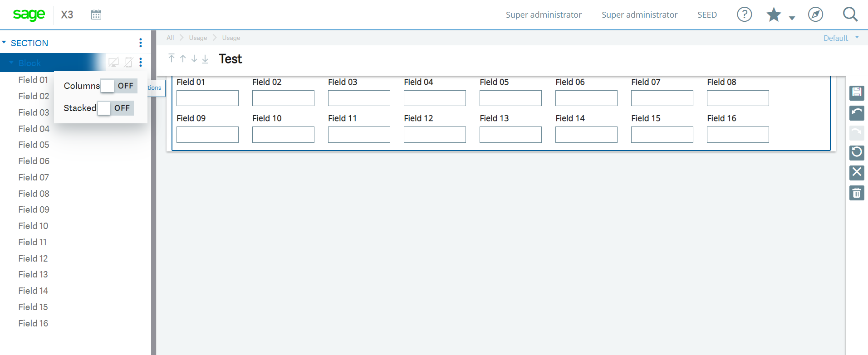This screenshot has height=355, width=868.
Task: Click the Test page title
Action: 230,59
